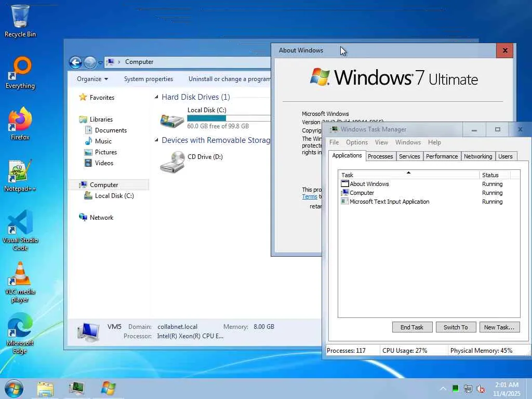Open the Task Manager File menu
The image size is (532, 399).
[x=334, y=142]
